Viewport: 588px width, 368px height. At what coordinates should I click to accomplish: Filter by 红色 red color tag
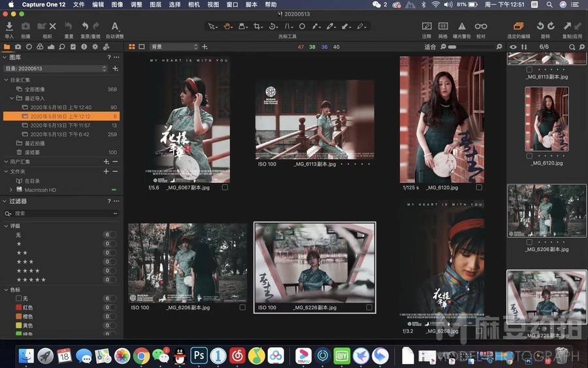point(24,308)
